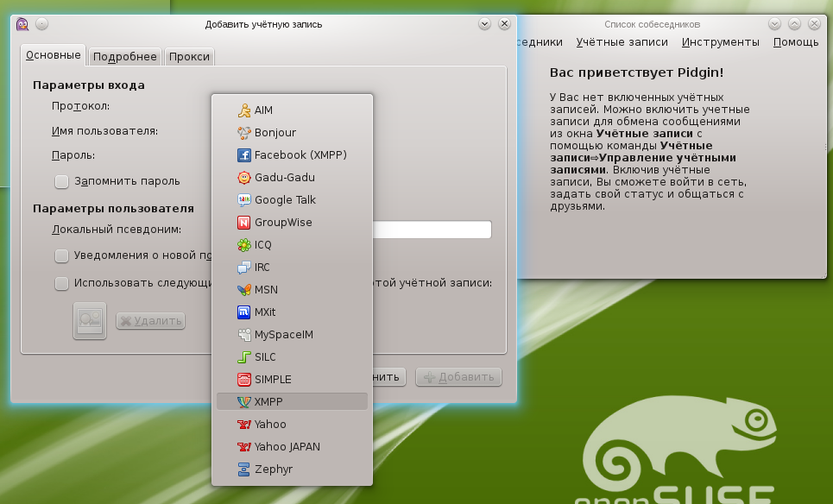Open the Инструменты menu in buddy list window

click(721, 42)
